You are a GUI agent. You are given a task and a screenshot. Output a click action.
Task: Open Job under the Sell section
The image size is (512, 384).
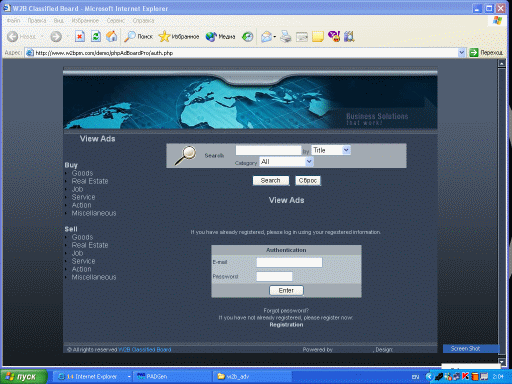click(x=77, y=253)
